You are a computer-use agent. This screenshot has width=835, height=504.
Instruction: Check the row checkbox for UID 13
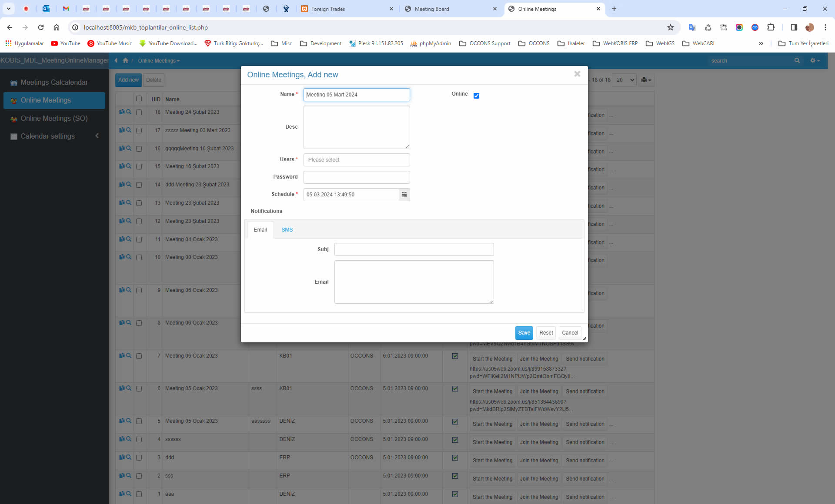pyautogui.click(x=139, y=203)
